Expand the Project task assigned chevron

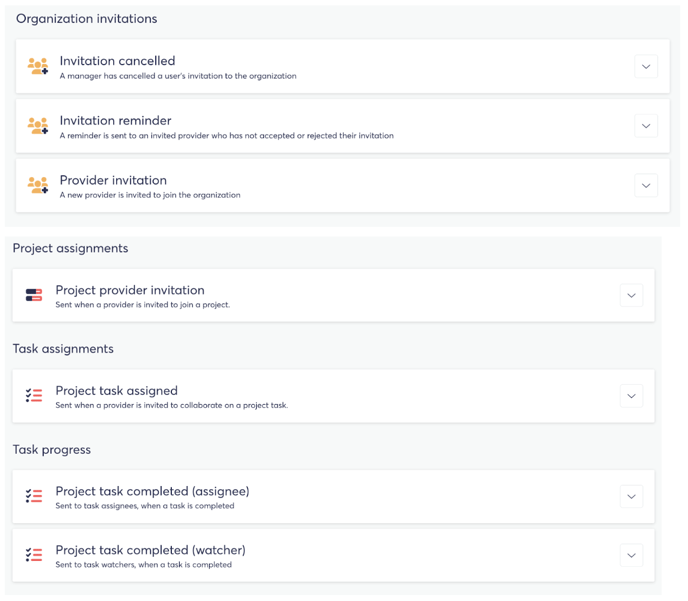point(631,396)
